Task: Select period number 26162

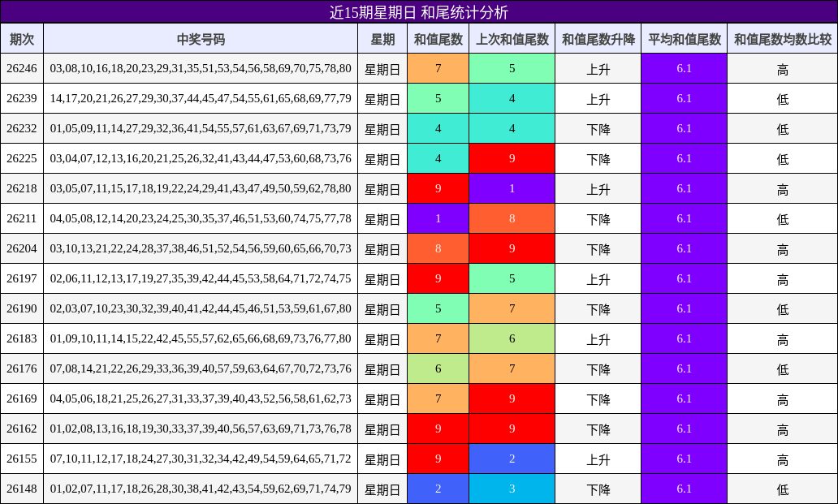Action: pyautogui.click(x=22, y=429)
